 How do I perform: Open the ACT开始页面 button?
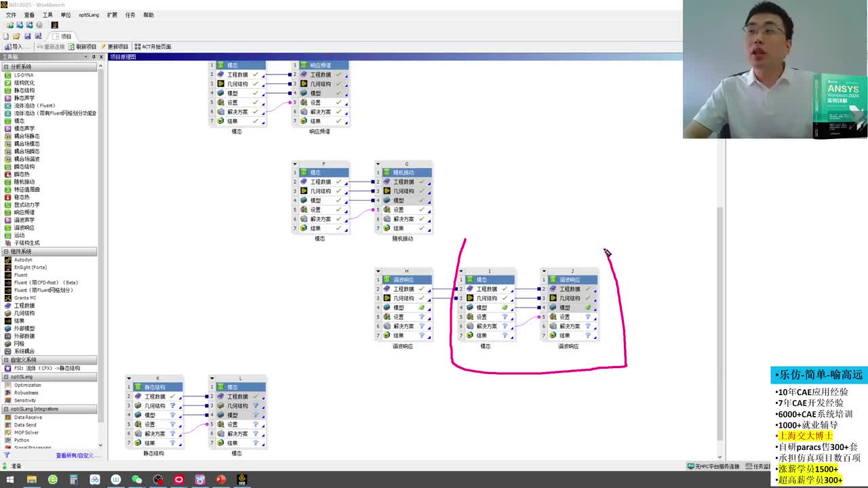pos(153,47)
